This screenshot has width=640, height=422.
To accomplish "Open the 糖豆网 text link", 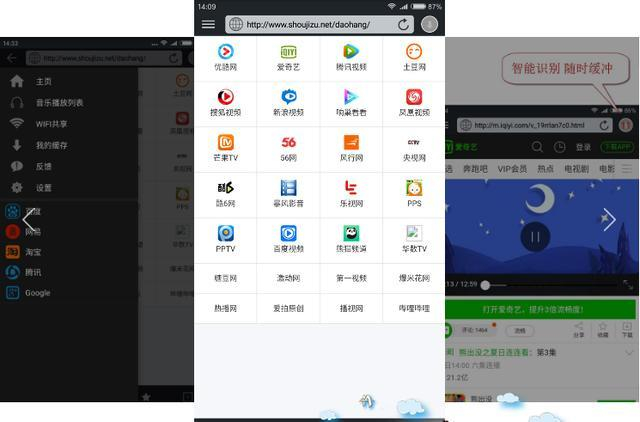I will 226,278.
